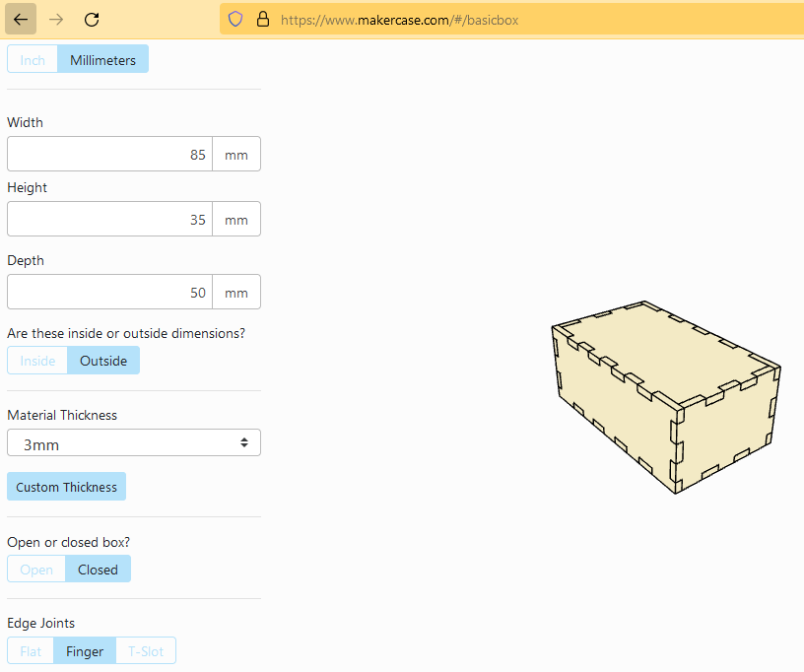Click the makercase.com URL in address bar

click(x=399, y=20)
